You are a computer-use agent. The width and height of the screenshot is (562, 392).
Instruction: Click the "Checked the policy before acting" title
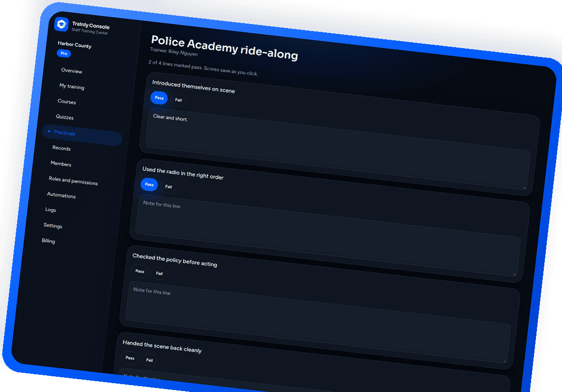coord(174,260)
